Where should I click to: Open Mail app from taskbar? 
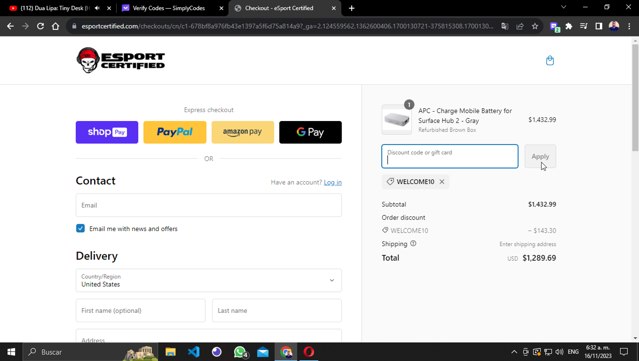(x=263, y=352)
